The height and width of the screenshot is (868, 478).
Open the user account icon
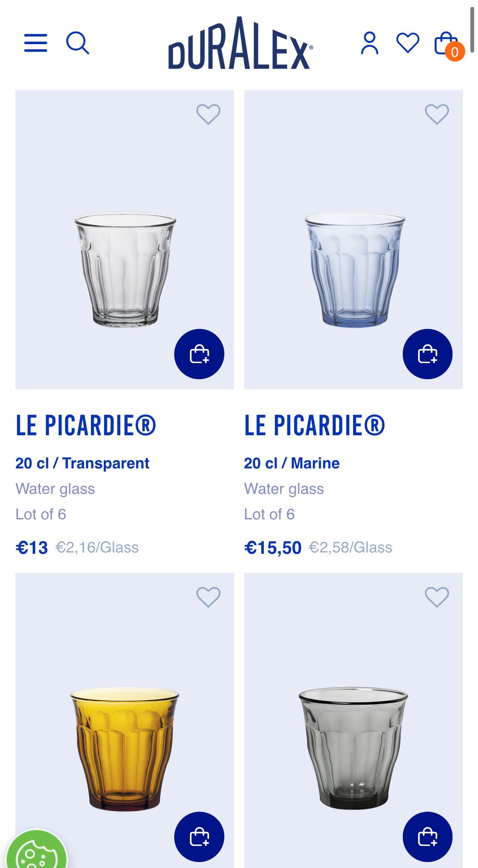click(369, 43)
